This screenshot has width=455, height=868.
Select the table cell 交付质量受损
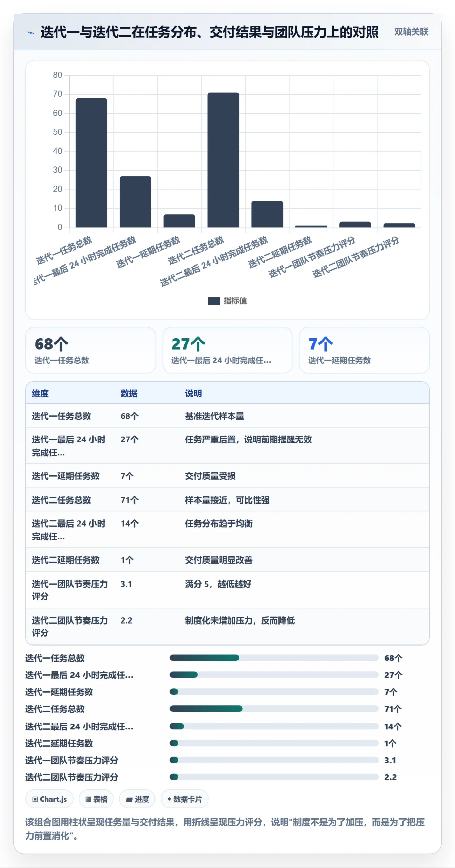210,476
